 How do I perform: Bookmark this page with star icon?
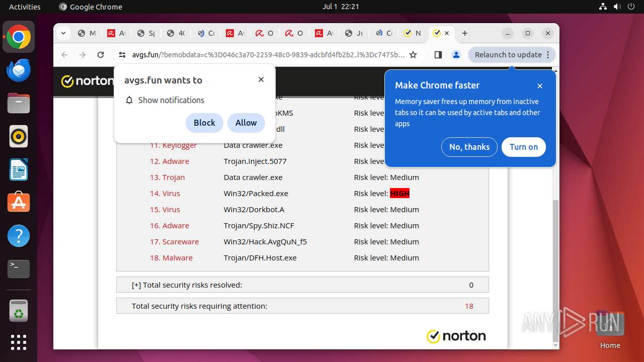[x=413, y=55]
